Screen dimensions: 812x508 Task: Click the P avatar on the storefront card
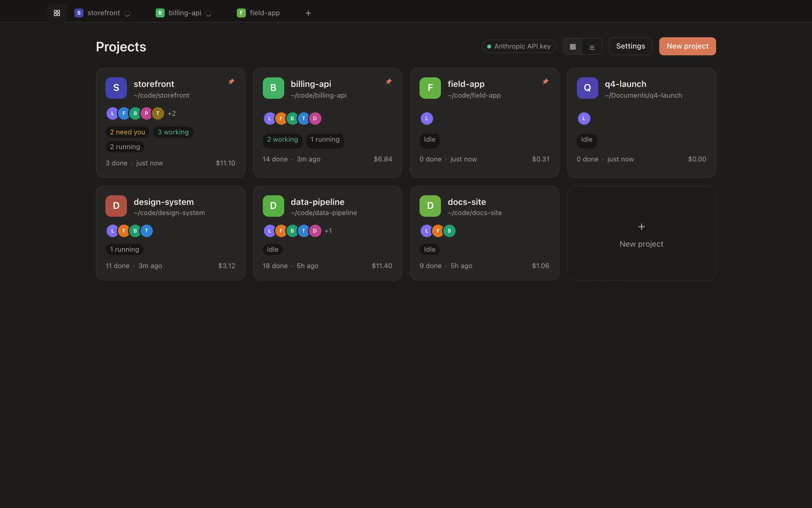tap(146, 113)
